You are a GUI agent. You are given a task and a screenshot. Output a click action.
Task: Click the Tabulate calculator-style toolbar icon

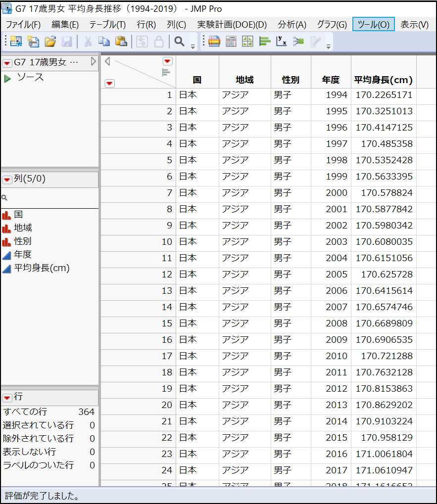click(231, 42)
